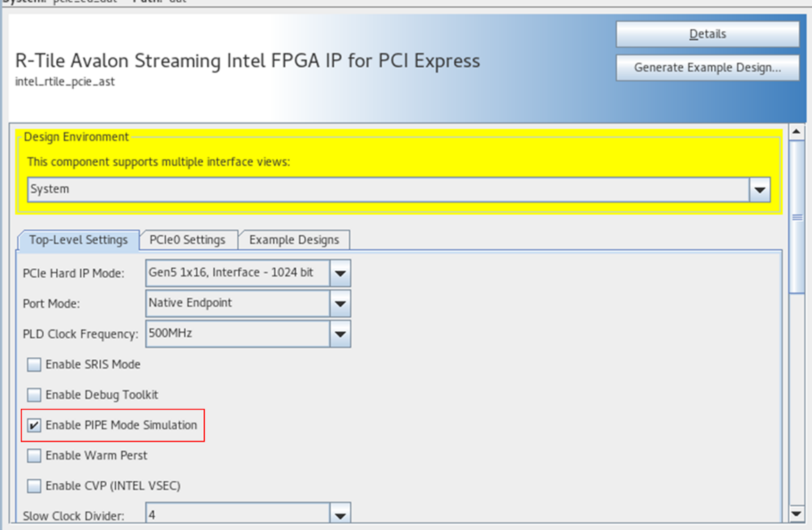Tick the Enable Warm Perst checkbox
Image resolution: width=812 pixels, height=530 pixels.
pos(34,456)
